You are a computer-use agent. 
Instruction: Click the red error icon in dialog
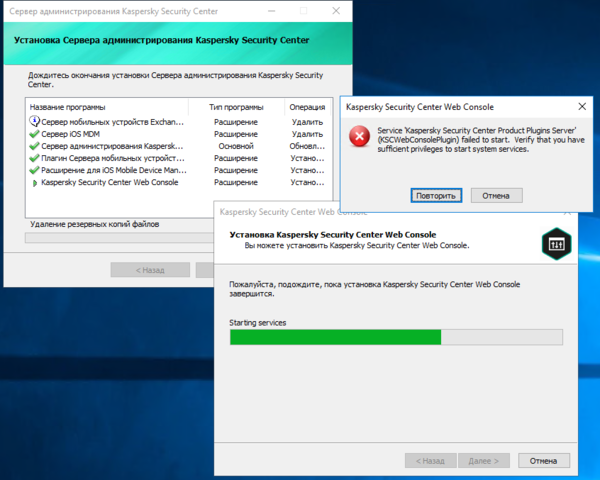(x=359, y=136)
